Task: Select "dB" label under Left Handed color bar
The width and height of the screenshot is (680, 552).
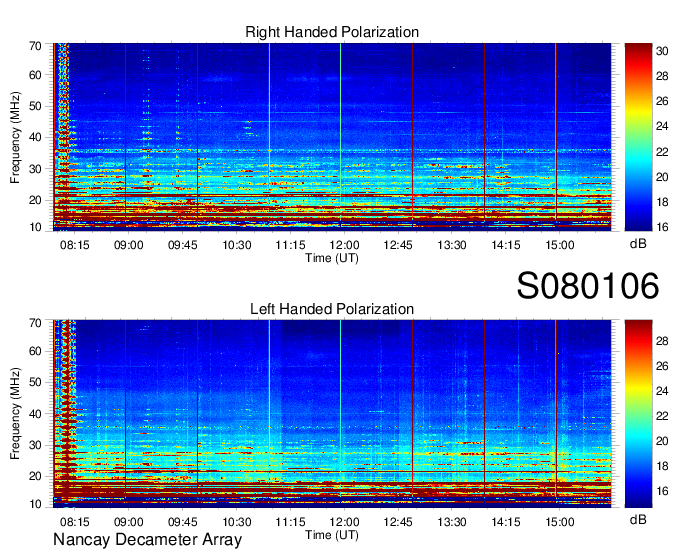Action: [x=638, y=519]
